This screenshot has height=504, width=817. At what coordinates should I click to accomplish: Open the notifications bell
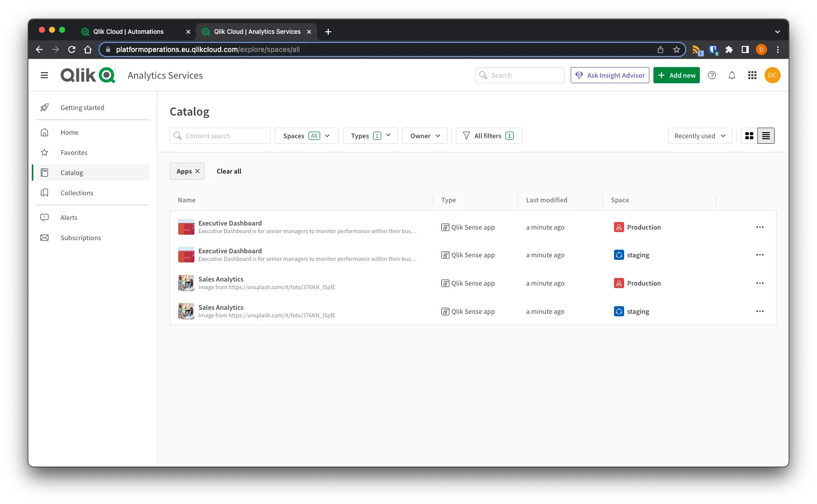coord(732,75)
